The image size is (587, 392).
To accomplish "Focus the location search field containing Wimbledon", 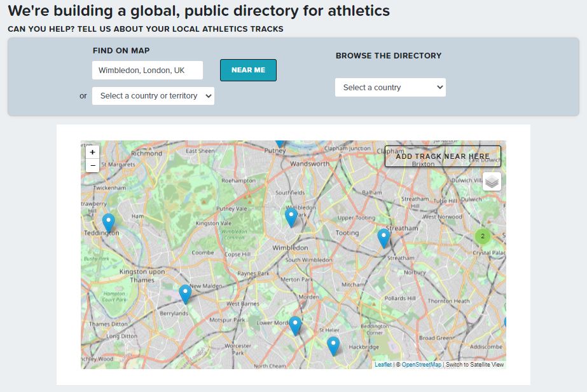I will point(148,71).
